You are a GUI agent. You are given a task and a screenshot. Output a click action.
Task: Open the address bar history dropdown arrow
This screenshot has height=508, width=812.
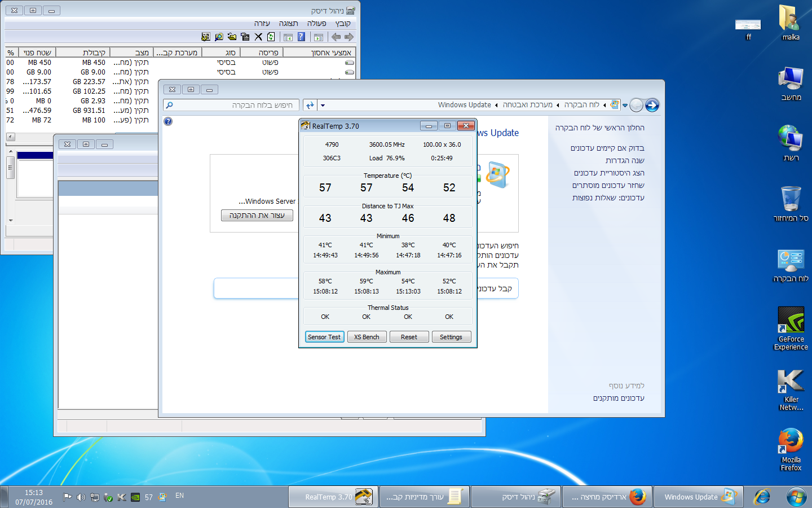click(x=323, y=105)
